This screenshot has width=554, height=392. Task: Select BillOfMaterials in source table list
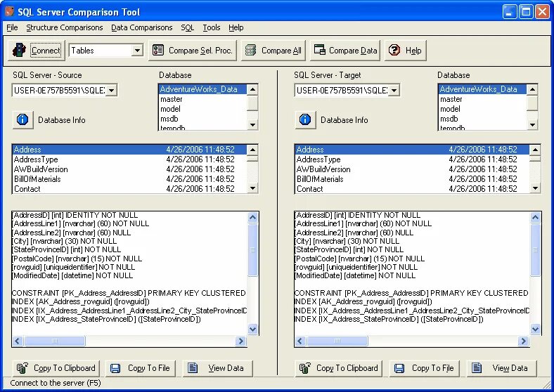[129, 179]
